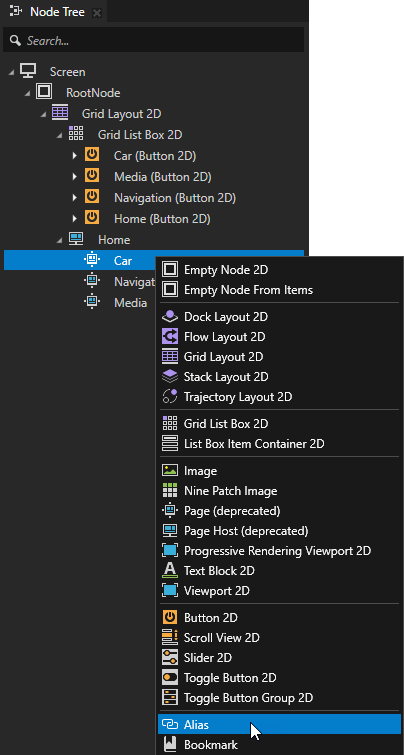Click the Scroll View 2D menu icon
Image resolution: width=404 pixels, height=755 pixels.
pyautogui.click(x=170, y=637)
